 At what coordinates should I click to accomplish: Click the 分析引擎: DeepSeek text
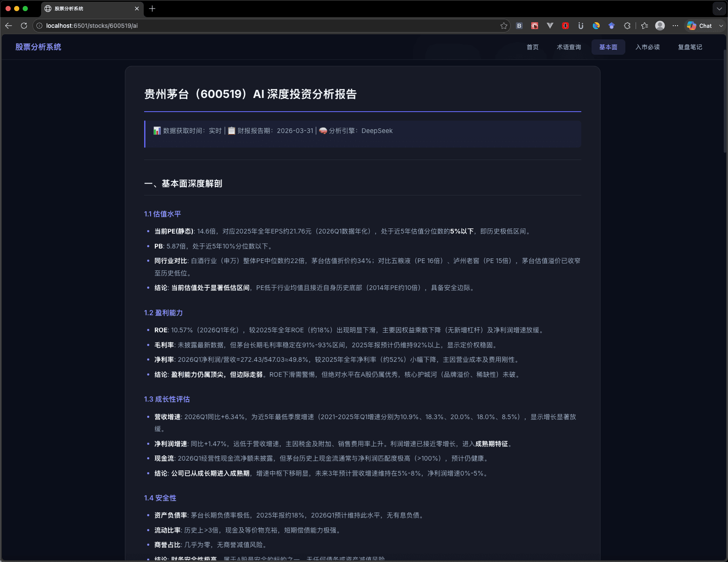361,130
